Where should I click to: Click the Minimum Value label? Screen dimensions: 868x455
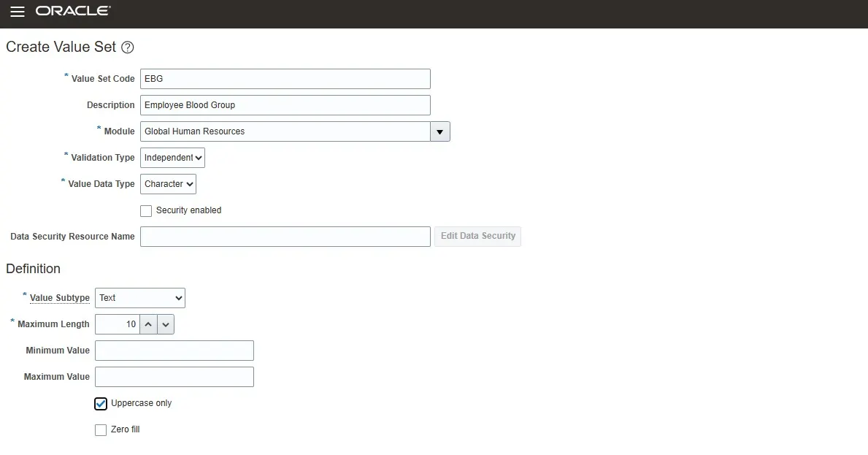tap(58, 351)
